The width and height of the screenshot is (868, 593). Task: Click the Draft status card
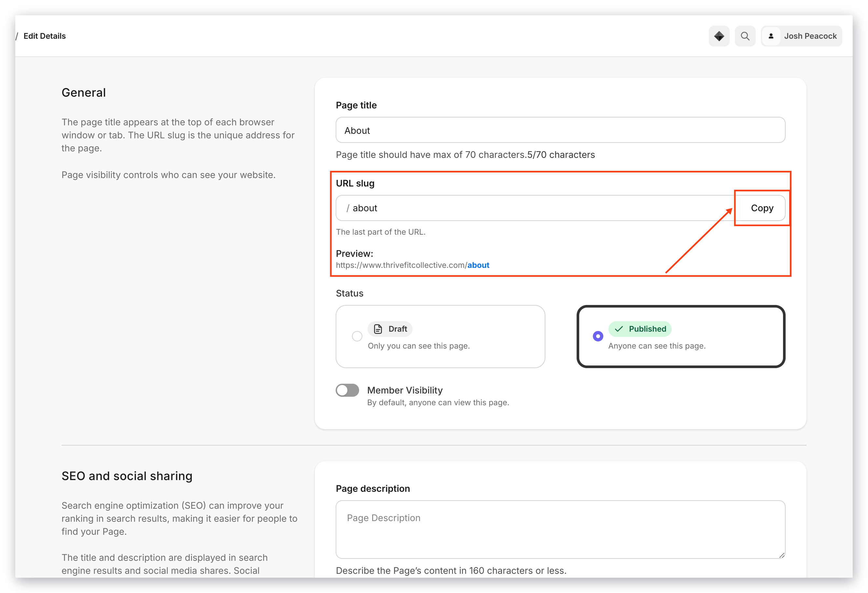point(440,337)
